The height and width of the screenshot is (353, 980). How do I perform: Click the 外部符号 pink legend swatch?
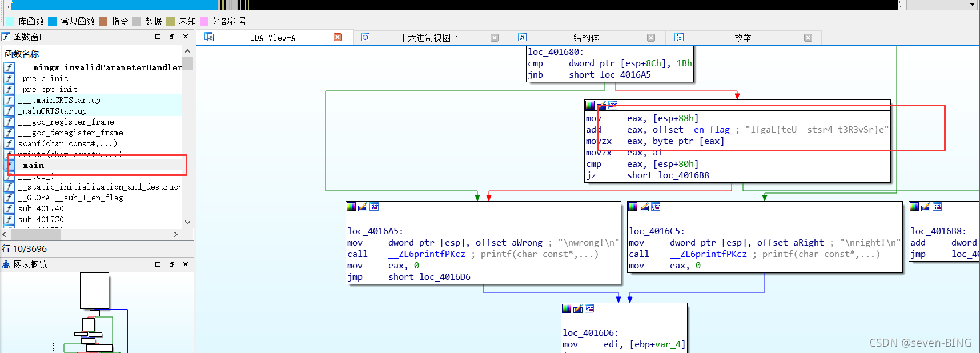tap(204, 21)
